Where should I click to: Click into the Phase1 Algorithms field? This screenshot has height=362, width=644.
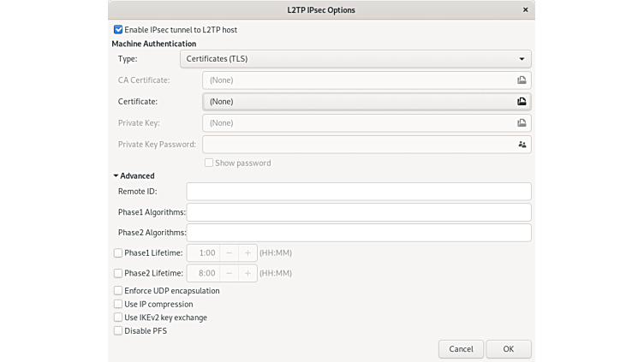pyautogui.click(x=359, y=212)
